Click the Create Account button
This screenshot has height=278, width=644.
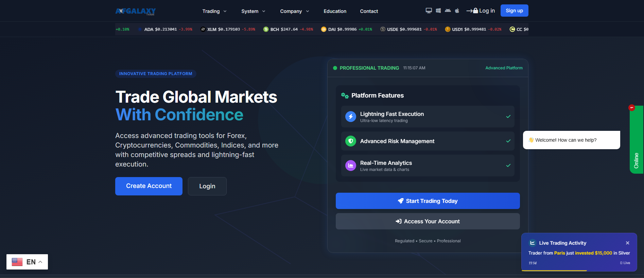tap(149, 186)
